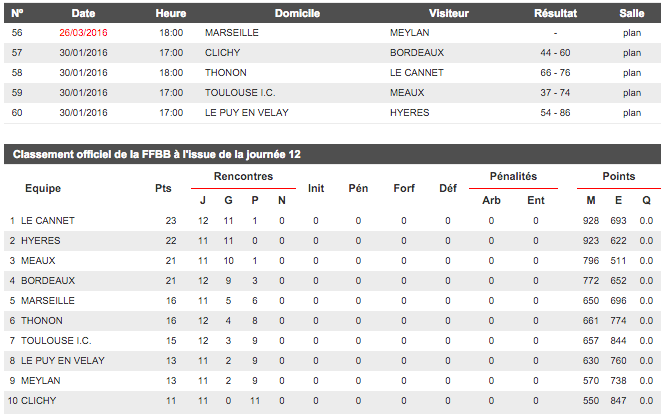This screenshot has width=664, height=414.
Task: Select MEAUX in the standings table
Action: click(x=40, y=260)
